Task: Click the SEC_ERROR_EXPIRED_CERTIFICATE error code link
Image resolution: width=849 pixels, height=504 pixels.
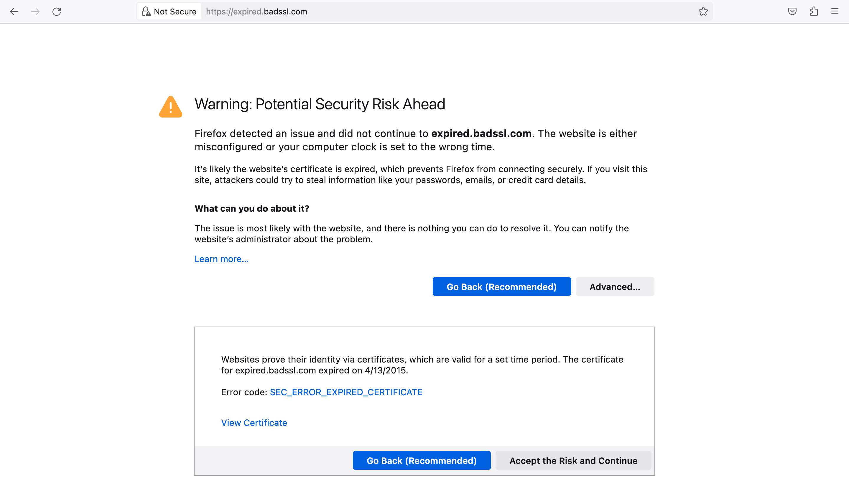Action: tap(346, 392)
